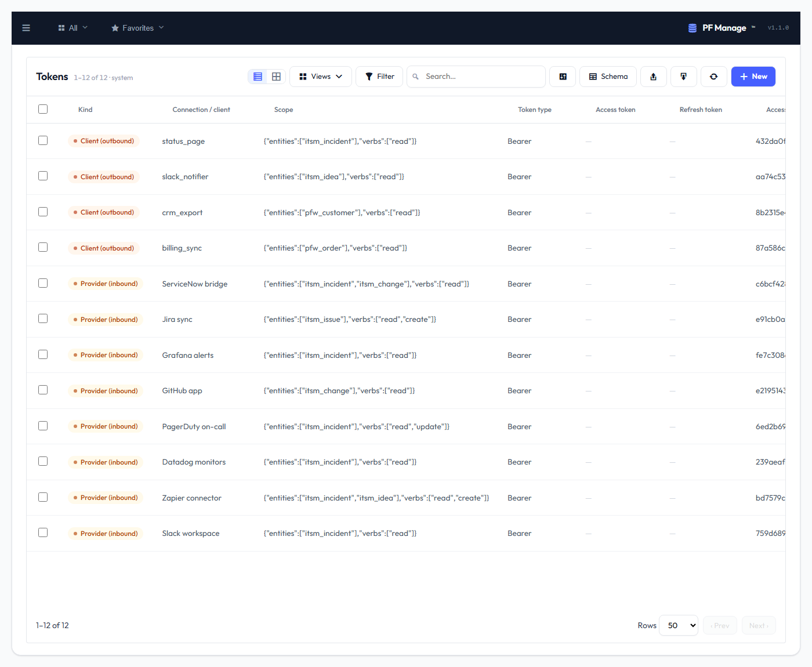Click the status_page connection cell
Image resolution: width=812 pixels, height=667 pixels.
tap(183, 142)
